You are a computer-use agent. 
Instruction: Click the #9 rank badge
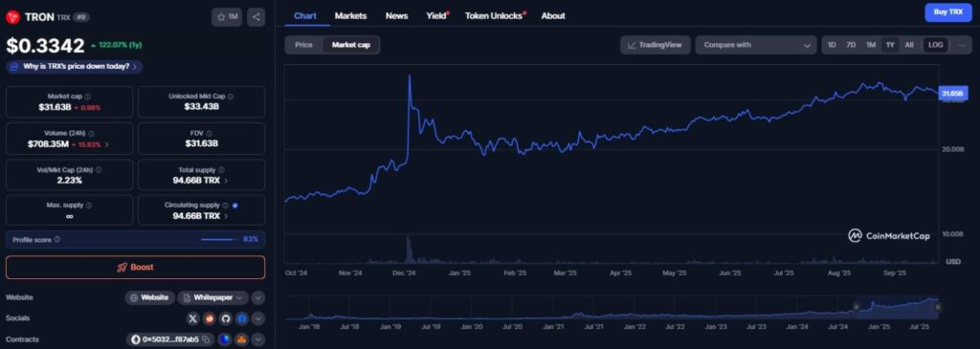point(81,17)
